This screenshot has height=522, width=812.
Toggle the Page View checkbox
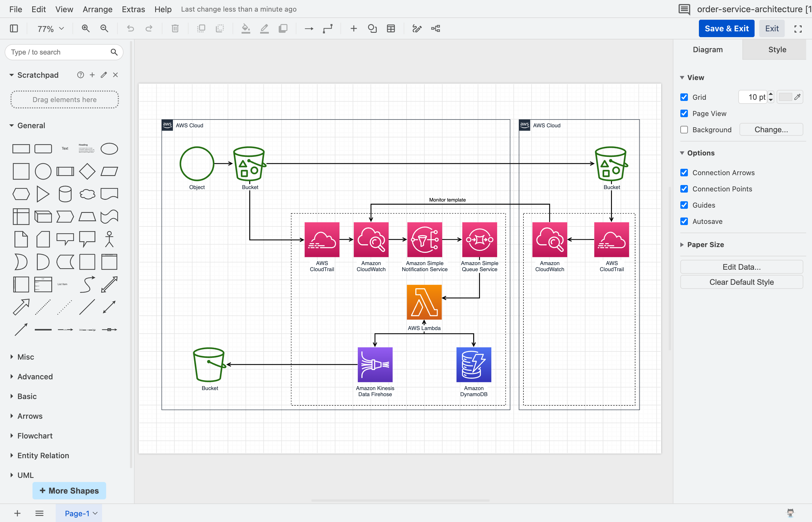click(684, 114)
